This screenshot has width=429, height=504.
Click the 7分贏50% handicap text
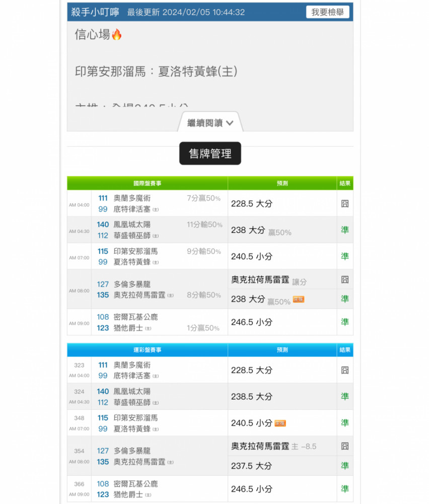coord(203,198)
